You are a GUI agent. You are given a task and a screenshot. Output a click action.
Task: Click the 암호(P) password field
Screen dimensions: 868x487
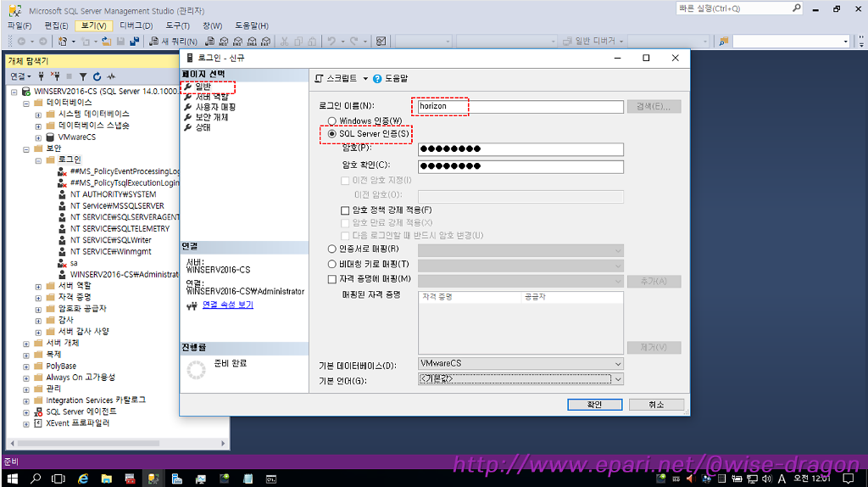(x=520, y=148)
